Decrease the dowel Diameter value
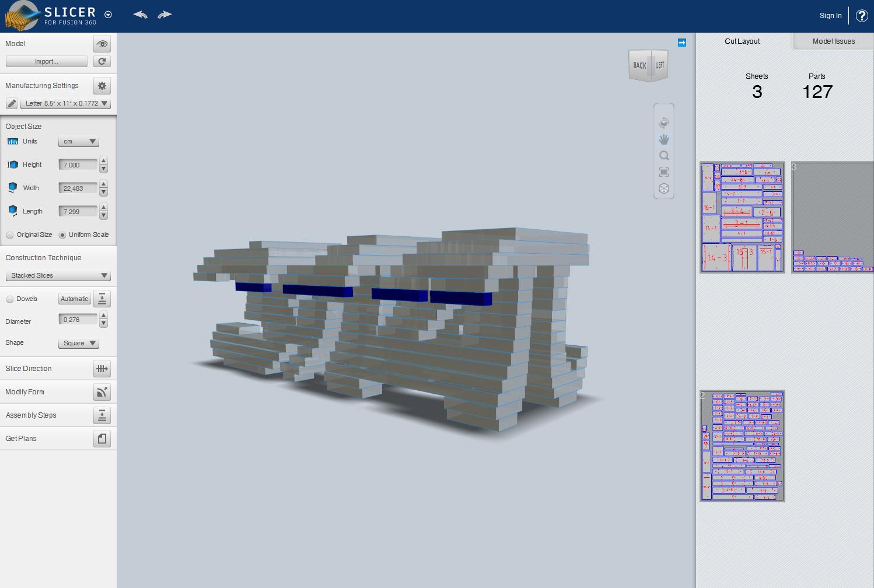Screen dimensions: 874x588 (103, 323)
